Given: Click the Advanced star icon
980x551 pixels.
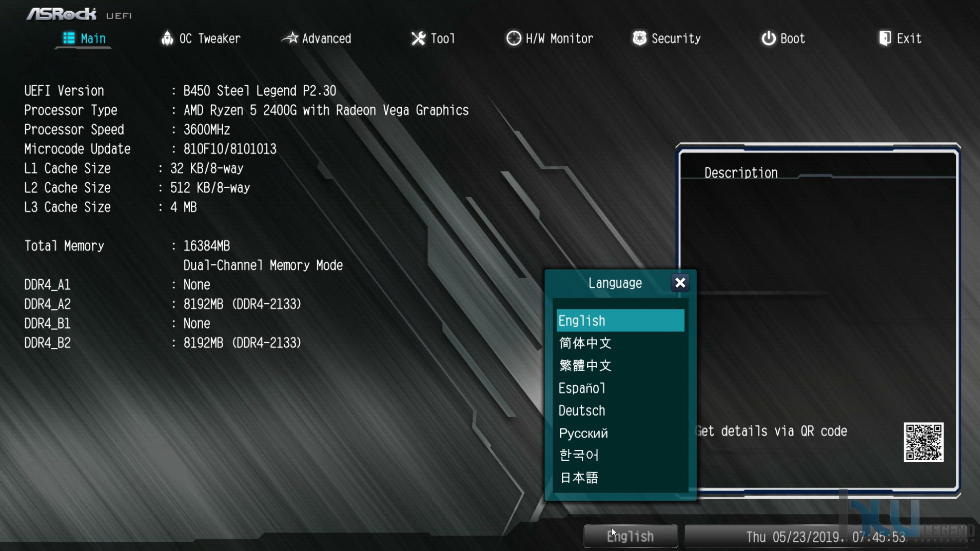Looking at the screenshot, I should coord(290,38).
